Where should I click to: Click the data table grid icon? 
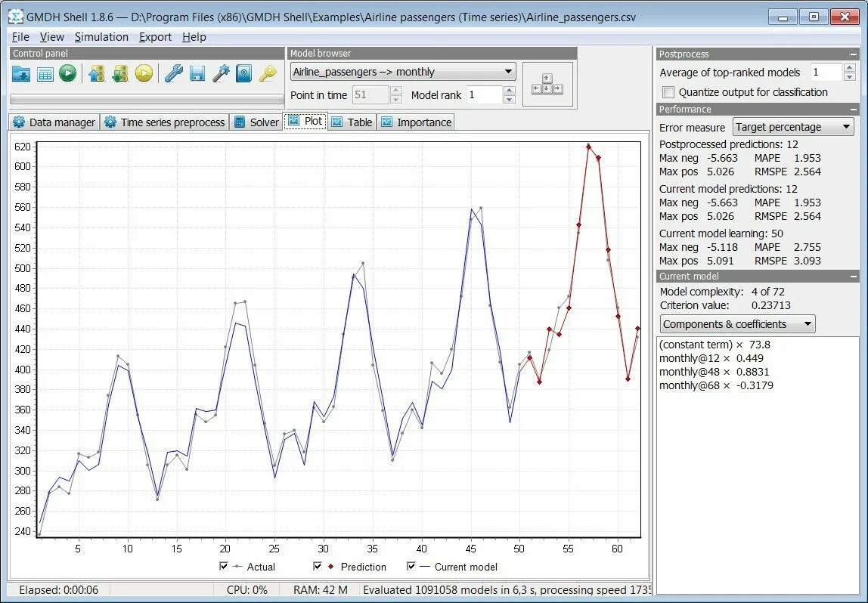(45, 73)
